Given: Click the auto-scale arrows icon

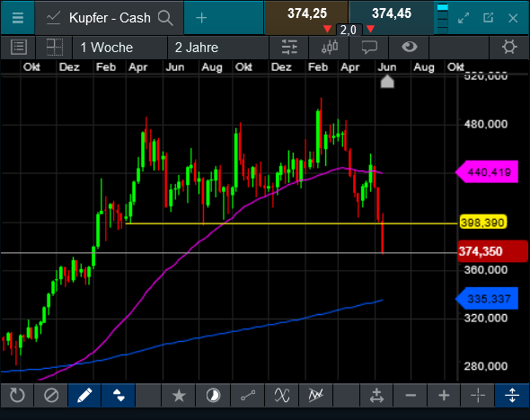Looking at the screenshot, I should (376, 395).
